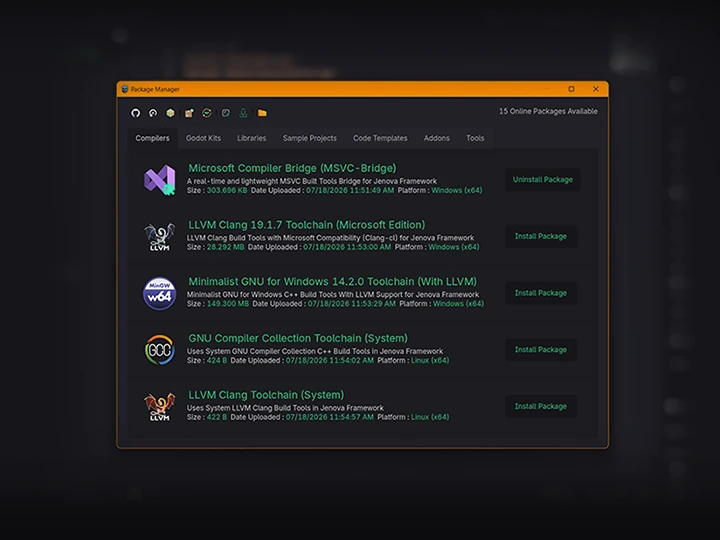Viewport: 720px width, 540px height.
Task: Click title Microsoft Compiler Bridge (MSVC-Bridge)
Action: [292, 168]
